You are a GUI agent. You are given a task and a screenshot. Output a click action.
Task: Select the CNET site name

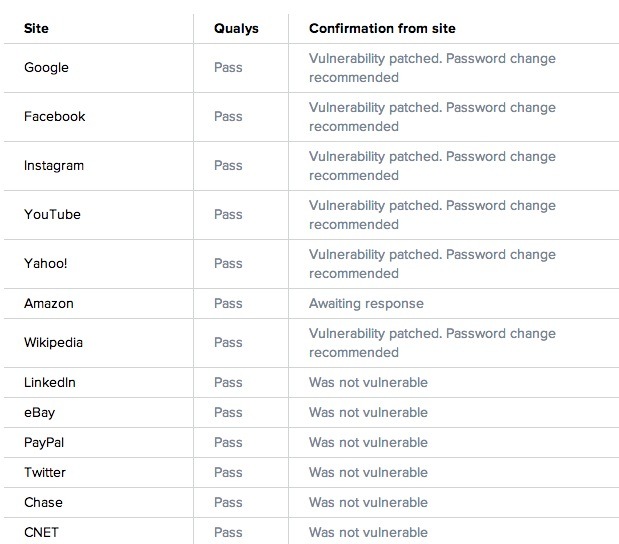42,532
